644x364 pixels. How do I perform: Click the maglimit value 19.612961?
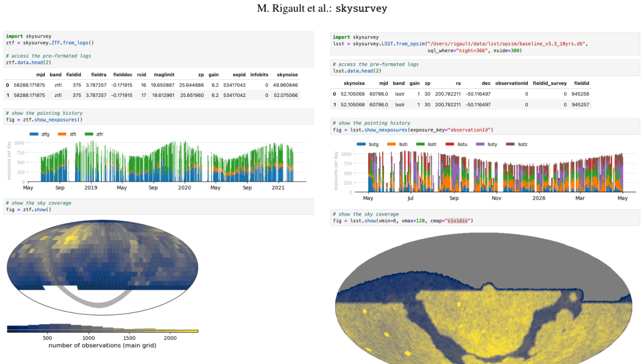163,95
